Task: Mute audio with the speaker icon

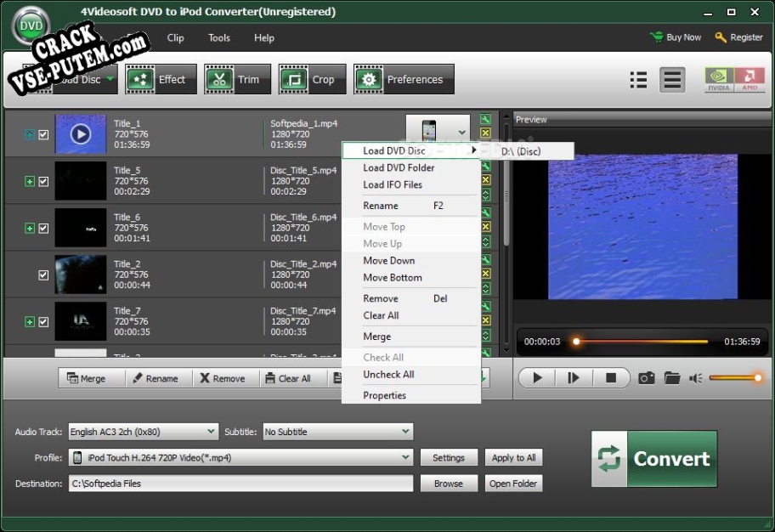Action: tap(695, 378)
